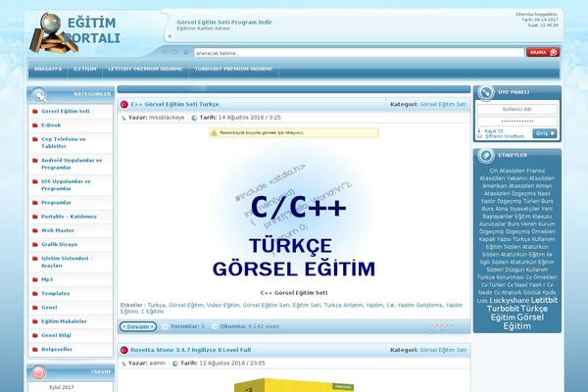Open Cep Telefonu ve Tabletler category

(64, 143)
